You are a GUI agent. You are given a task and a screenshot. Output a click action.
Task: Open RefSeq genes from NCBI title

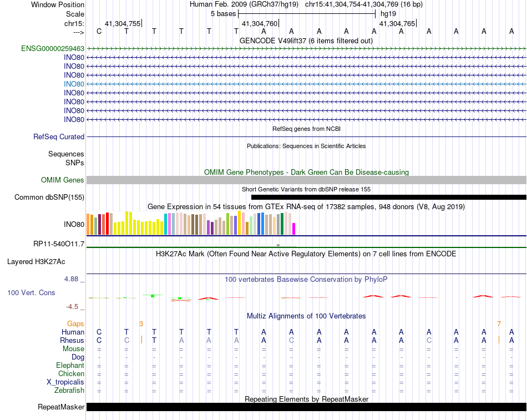pos(306,129)
